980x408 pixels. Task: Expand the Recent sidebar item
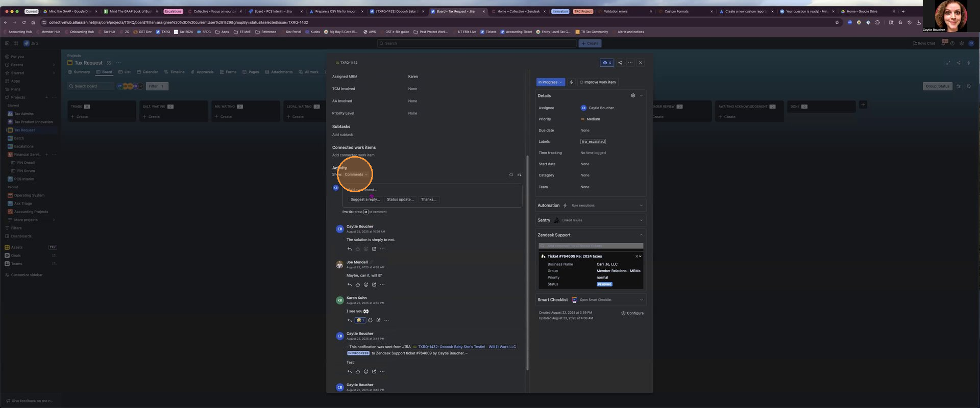[x=31, y=65]
